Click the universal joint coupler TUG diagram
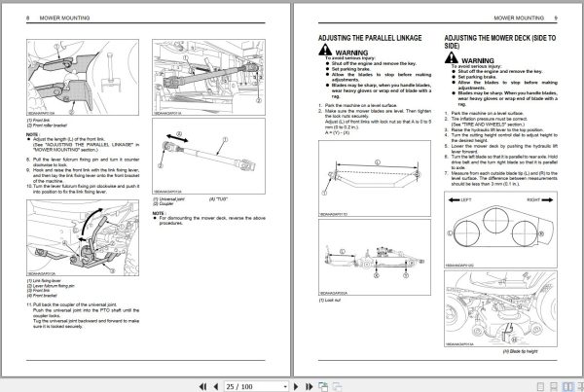The height and width of the screenshot is (392, 584). [208, 156]
